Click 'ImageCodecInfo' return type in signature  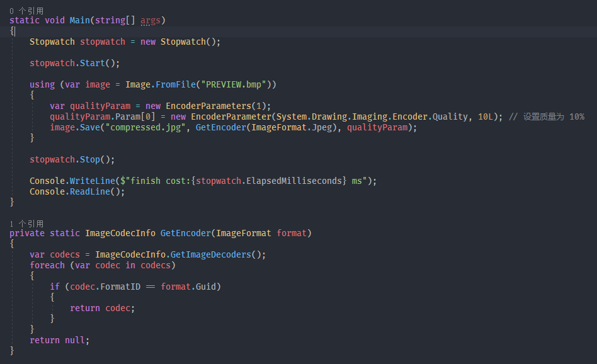click(x=120, y=233)
